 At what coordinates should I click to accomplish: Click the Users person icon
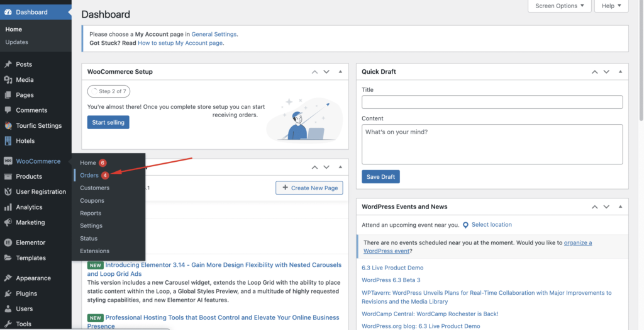[8, 309]
